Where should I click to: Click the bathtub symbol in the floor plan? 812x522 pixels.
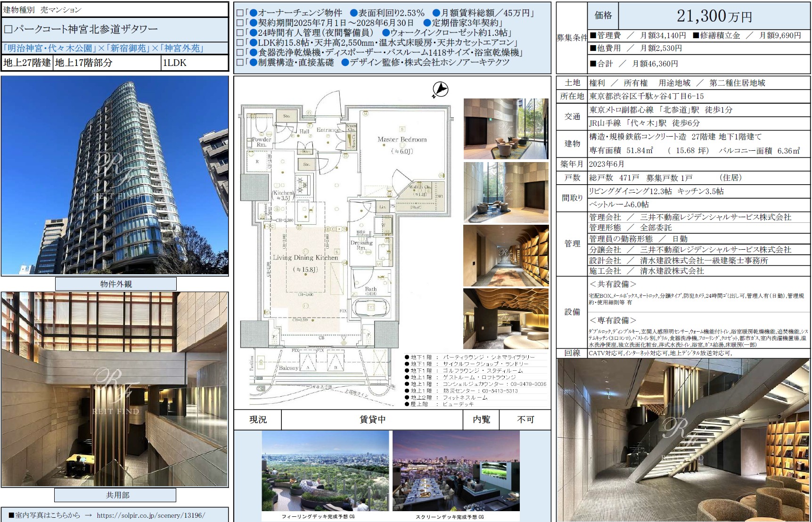pyautogui.click(x=370, y=308)
